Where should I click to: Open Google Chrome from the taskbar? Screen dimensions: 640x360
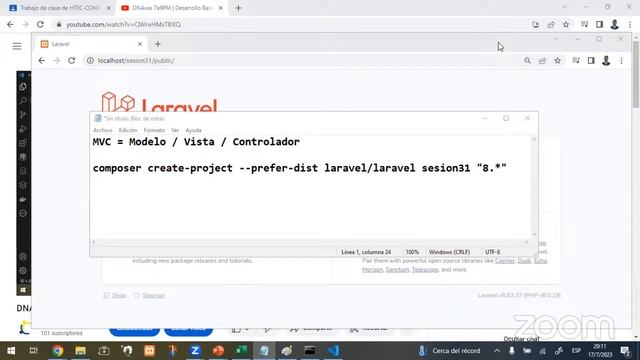[x=58, y=351]
